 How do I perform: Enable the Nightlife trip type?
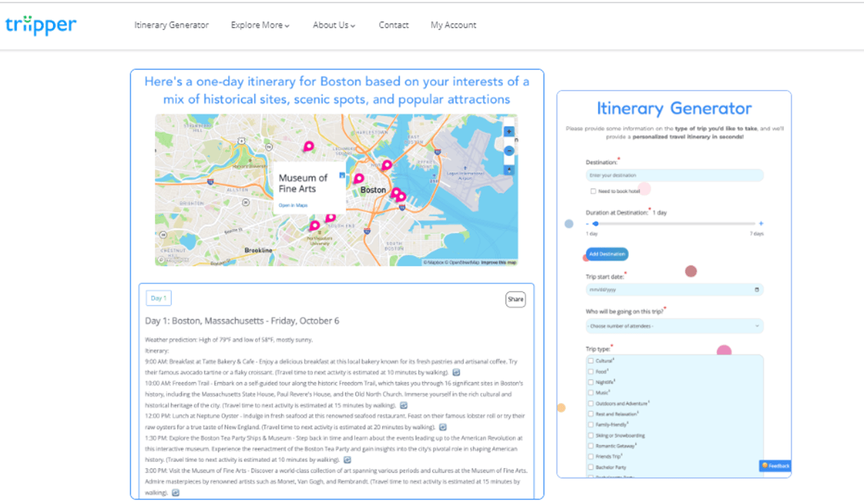(591, 382)
